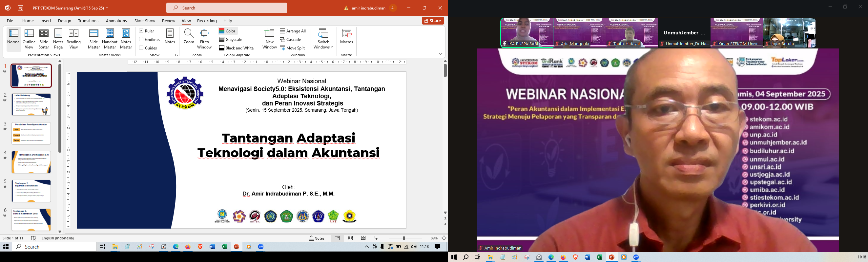Open the File menu
868x262 pixels.
[10, 21]
